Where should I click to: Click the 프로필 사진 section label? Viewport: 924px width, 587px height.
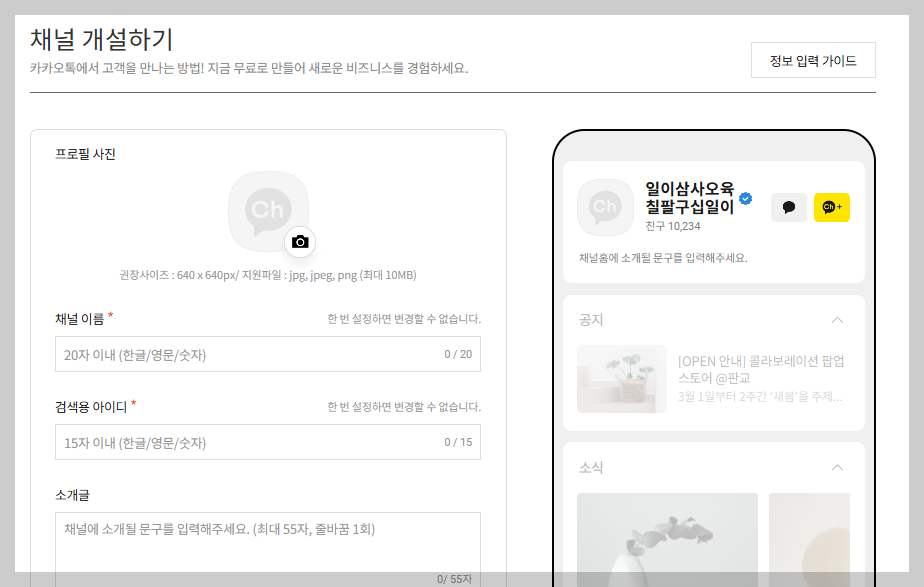click(x=85, y=154)
